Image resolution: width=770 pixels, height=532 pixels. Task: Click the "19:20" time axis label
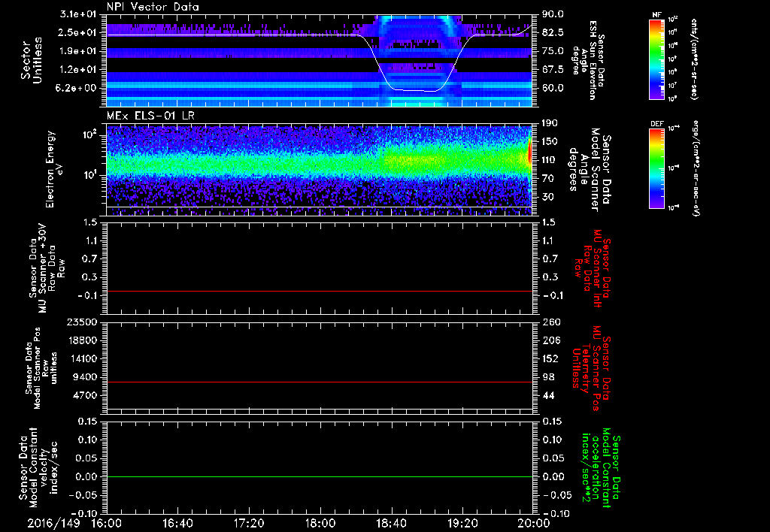click(x=462, y=523)
